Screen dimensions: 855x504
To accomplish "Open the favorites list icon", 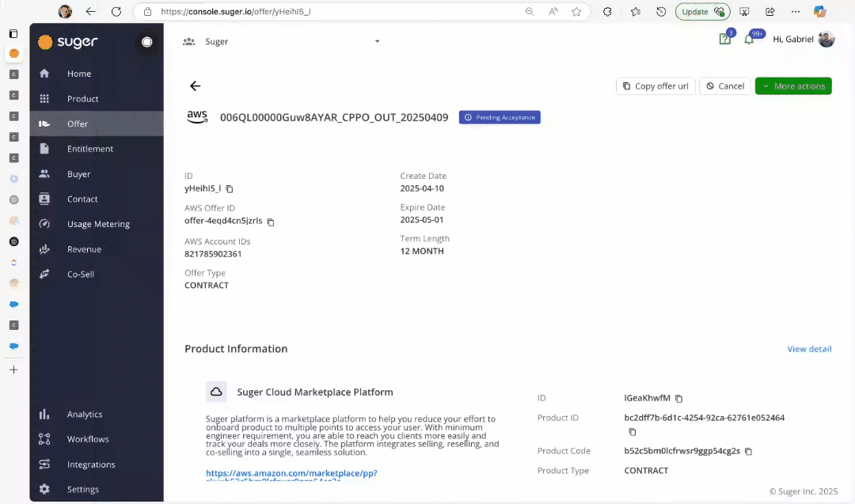I will [635, 11].
